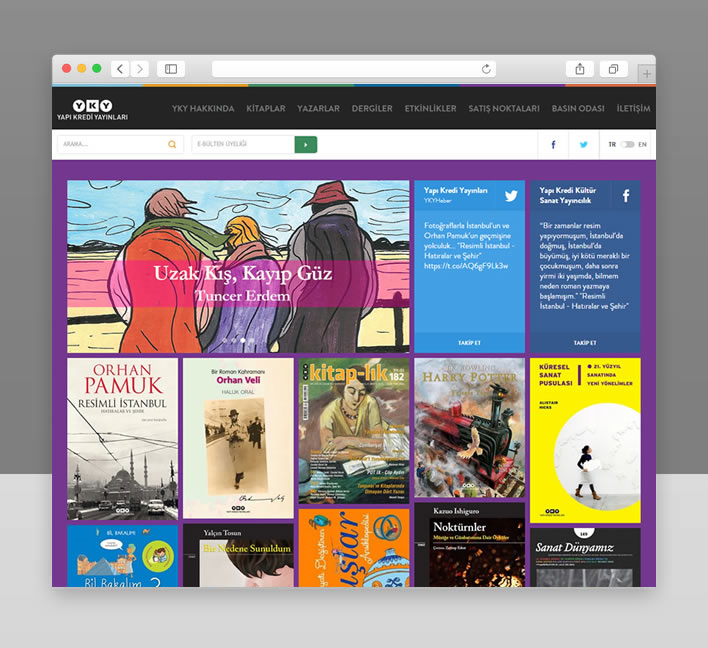708x648 pixels.
Task: Open the Uzak Kış, Kayıp Güz banner
Action: point(238,266)
